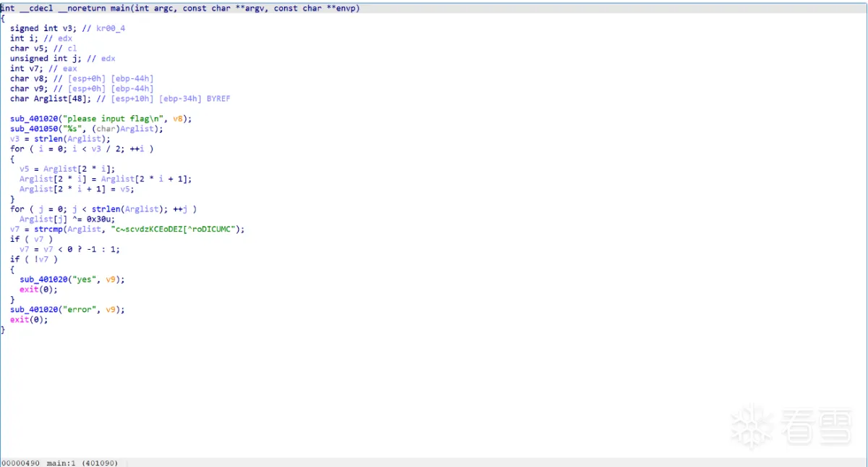Select the 'v3 = strlen(Arglist);' line
The height and width of the screenshot is (467, 868).
(60, 139)
